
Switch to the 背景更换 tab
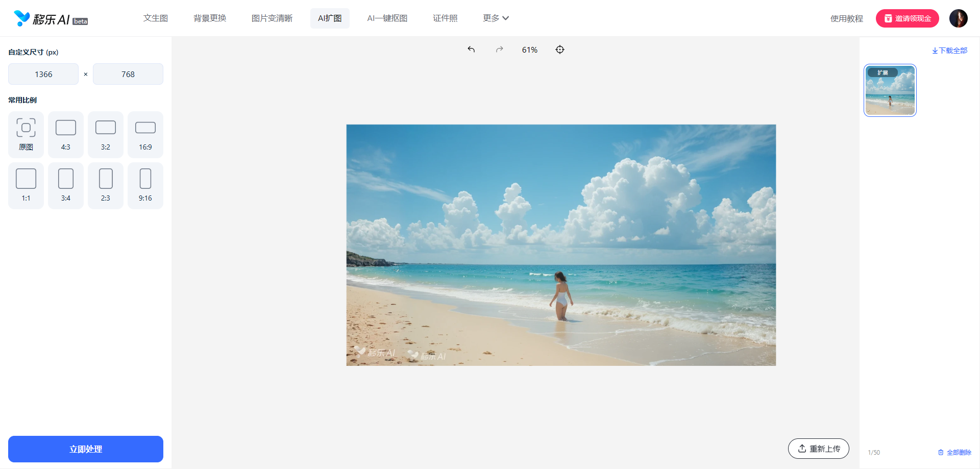(x=210, y=18)
